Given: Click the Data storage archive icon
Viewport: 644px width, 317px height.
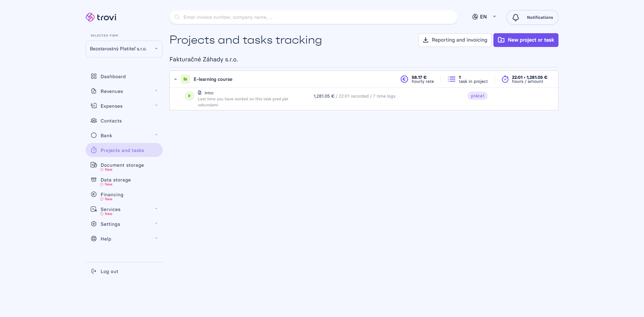Looking at the screenshot, I should click(94, 179).
